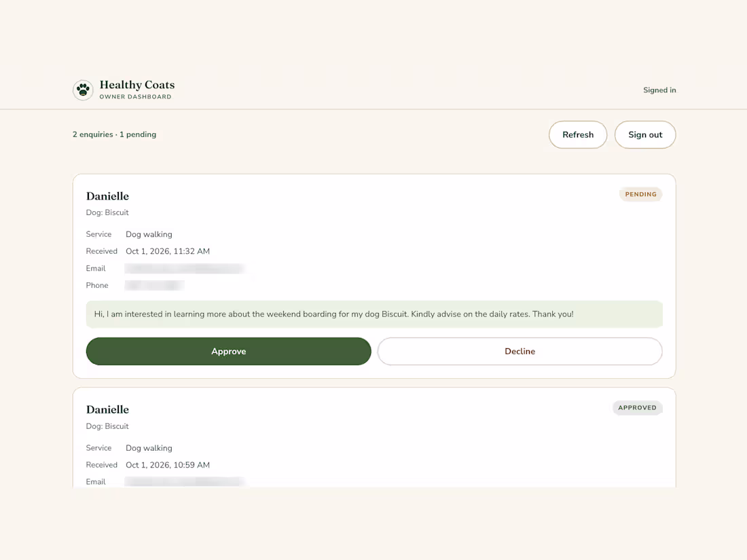
Task: Click the received time Oct 1, 10:59 AM
Action: click(x=168, y=465)
